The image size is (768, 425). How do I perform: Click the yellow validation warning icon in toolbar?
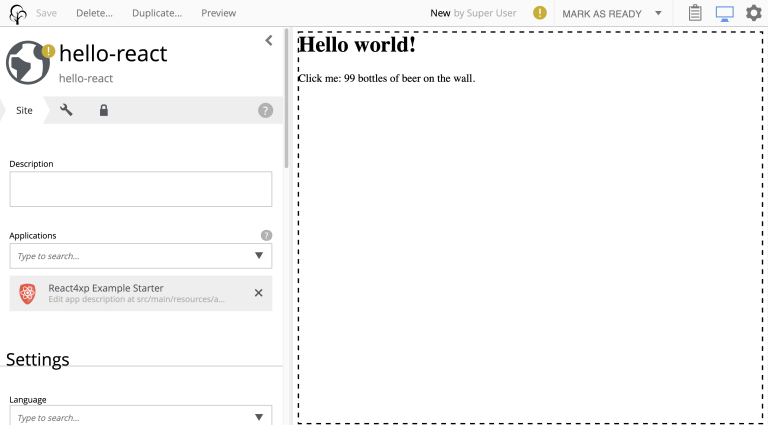pos(540,13)
